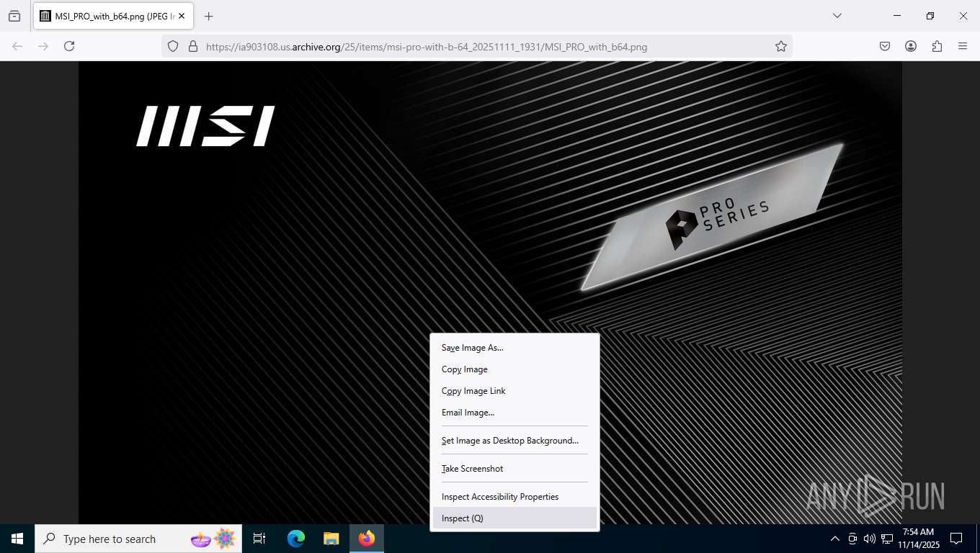Open a new tab with the plus button
This screenshot has width=980, height=553.
click(209, 16)
